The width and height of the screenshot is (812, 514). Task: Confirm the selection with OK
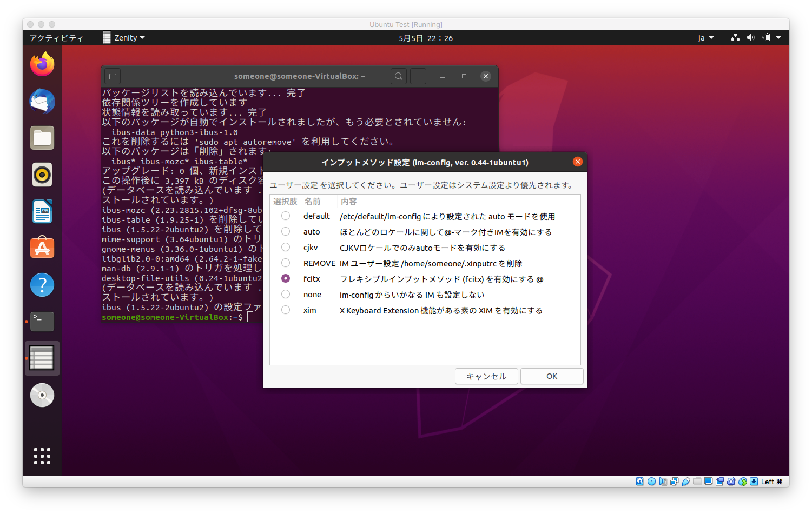(x=552, y=376)
